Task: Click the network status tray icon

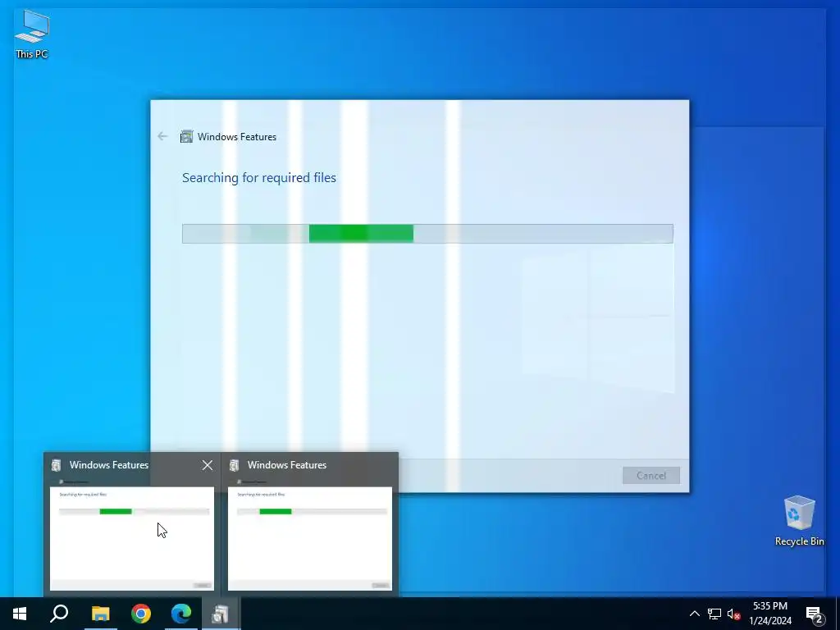Action: pos(714,614)
